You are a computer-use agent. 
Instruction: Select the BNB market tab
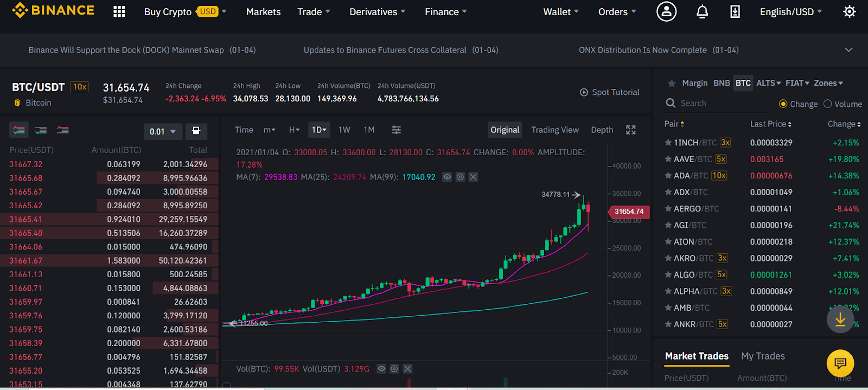click(722, 83)
